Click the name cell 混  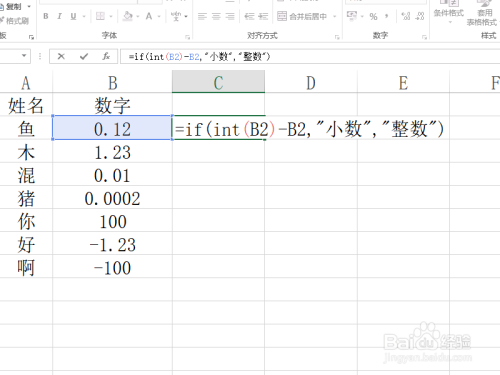(x=26, y=175)
